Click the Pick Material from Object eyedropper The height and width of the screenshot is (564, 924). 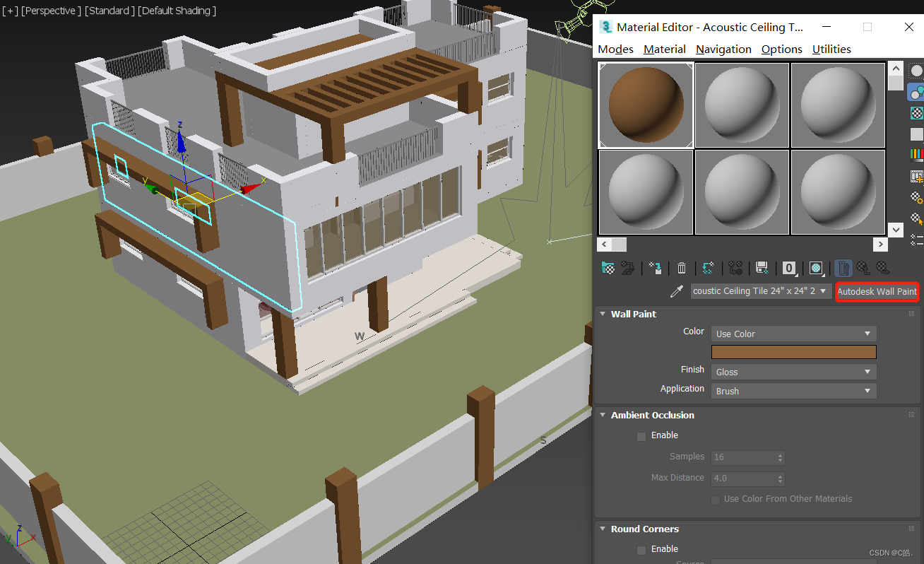coord(676,291)
